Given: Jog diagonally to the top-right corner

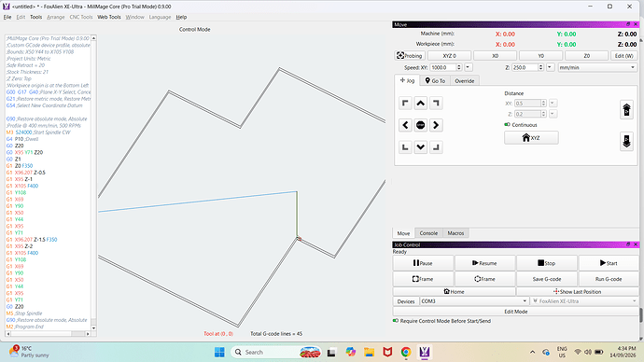Looking at the screenshot, I should (436, 103).
